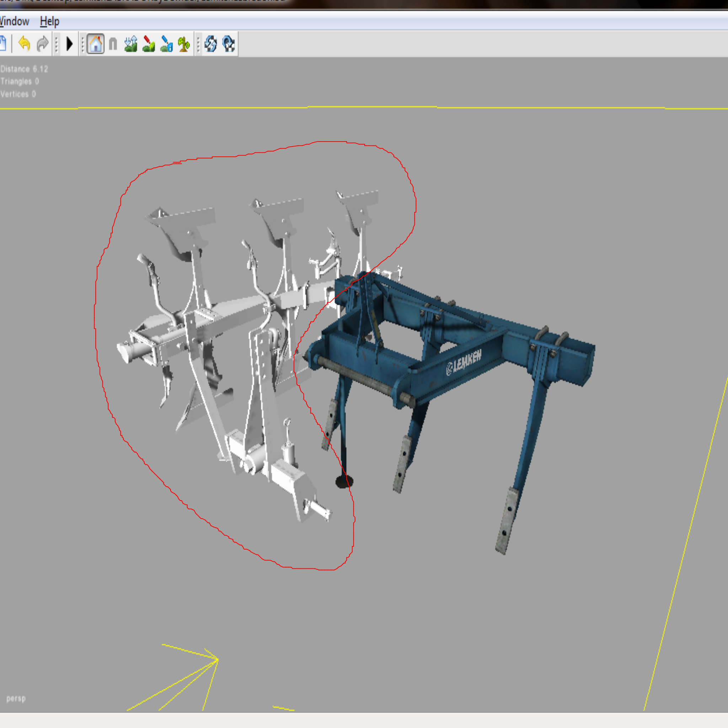728x728 pixels.
Task: Open the Help menu
Action: point(49,21)
